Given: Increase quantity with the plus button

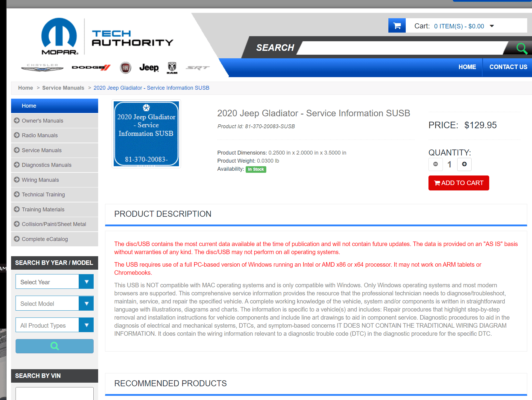Looking at the screenshot, I should tap(464, 164).
